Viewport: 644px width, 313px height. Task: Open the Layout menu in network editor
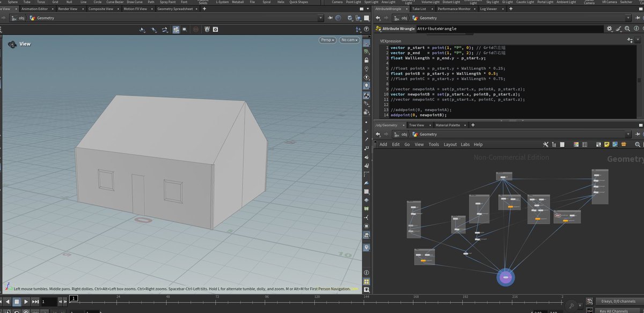click(450, 144)
